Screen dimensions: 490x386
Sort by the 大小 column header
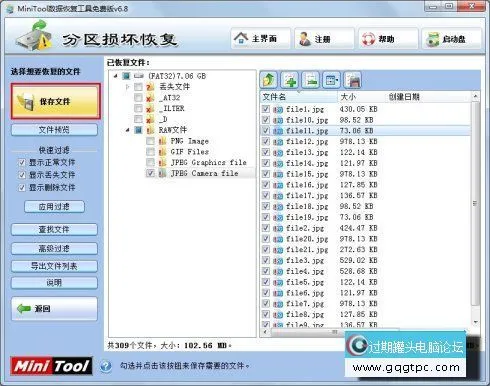362,97
